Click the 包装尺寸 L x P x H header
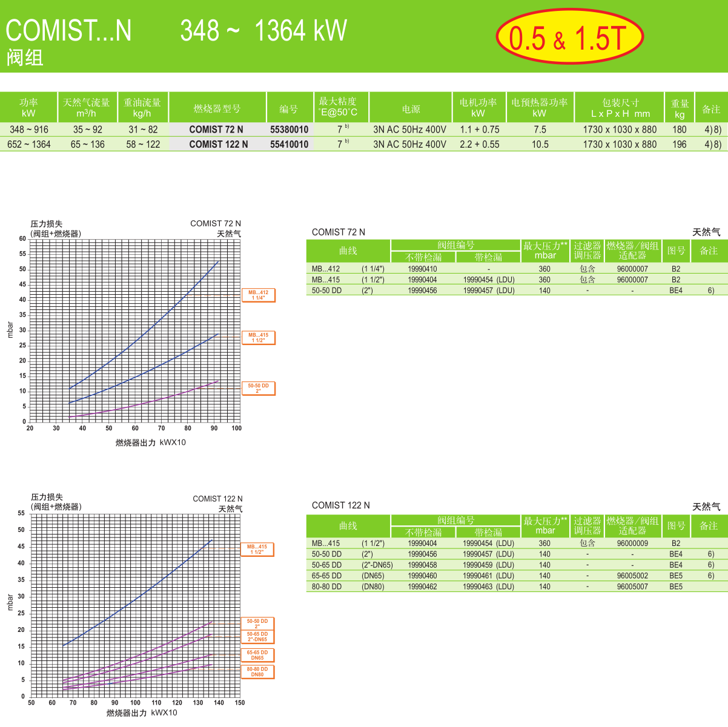Screen dimensions: 728x727 pyautogui.click(x=620, y=108)
